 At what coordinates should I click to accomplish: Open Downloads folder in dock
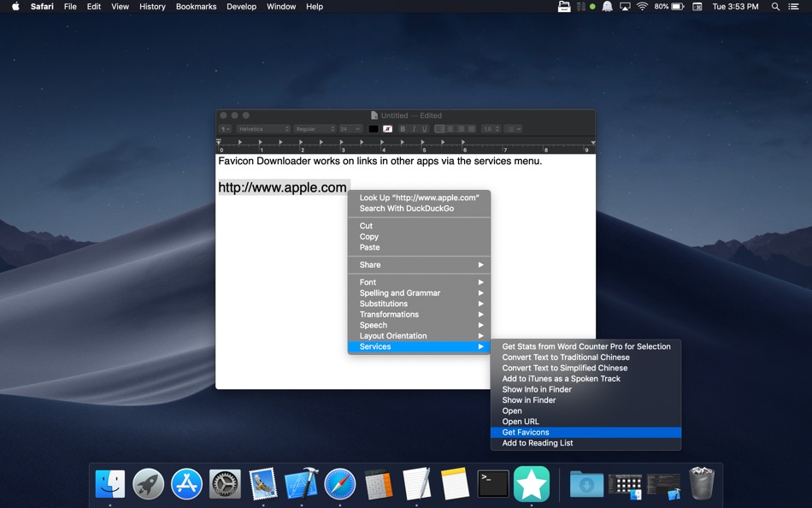586,485
